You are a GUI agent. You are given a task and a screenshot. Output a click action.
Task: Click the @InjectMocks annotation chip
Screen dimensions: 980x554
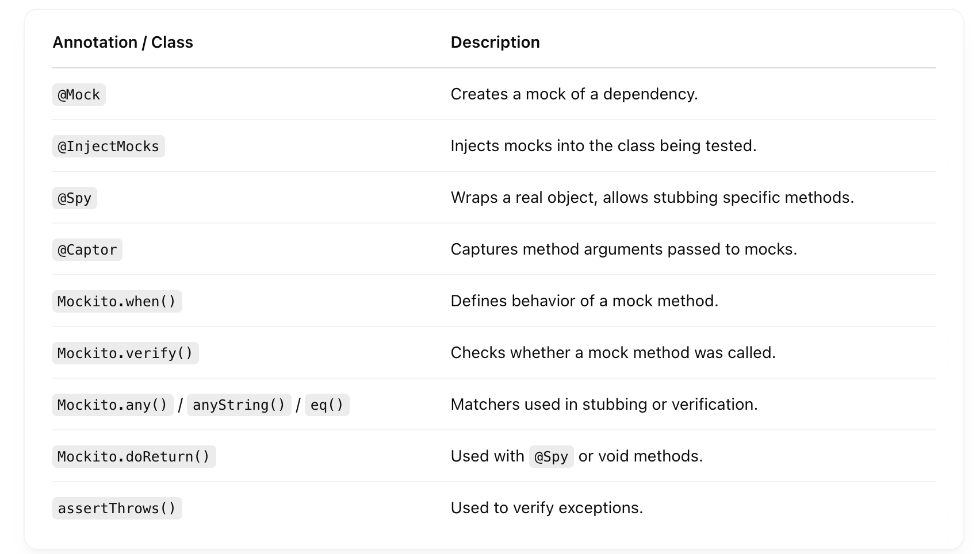(x=108, y=147)
